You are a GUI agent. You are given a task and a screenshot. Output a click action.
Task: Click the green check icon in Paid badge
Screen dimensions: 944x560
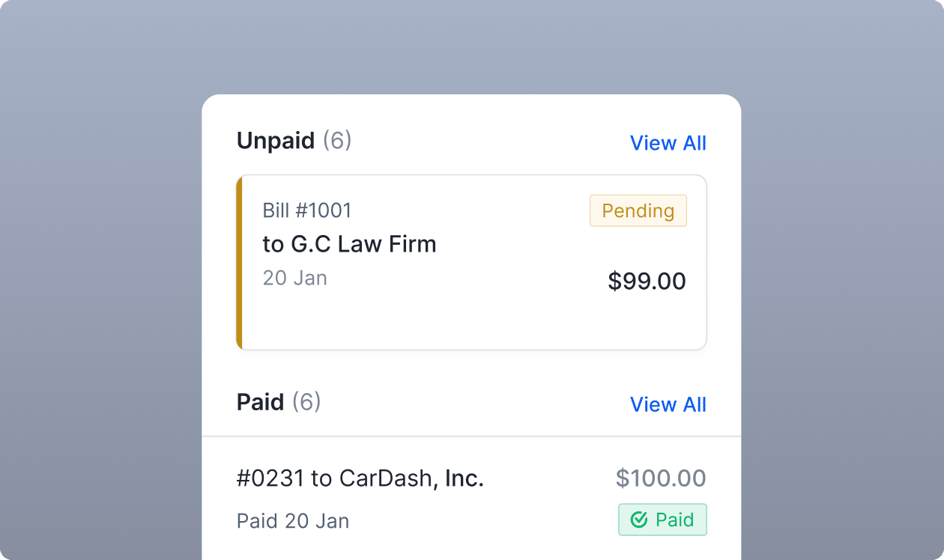click(x=639, y=520)
